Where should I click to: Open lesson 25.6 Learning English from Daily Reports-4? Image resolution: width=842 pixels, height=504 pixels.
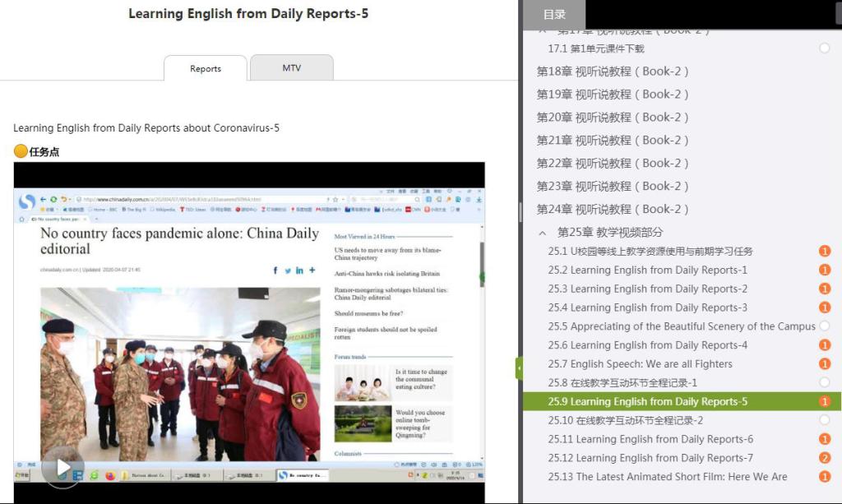648,345
